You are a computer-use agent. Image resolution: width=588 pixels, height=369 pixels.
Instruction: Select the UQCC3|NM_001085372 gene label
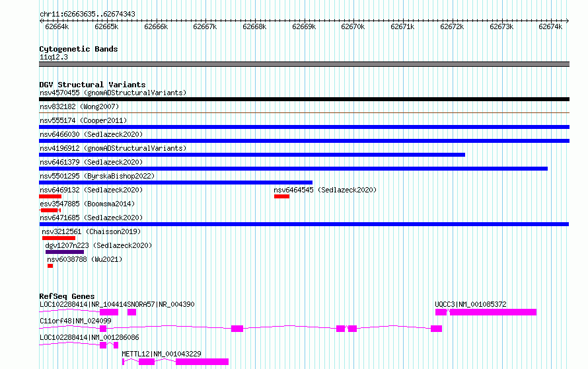click(x=470, y=304)
